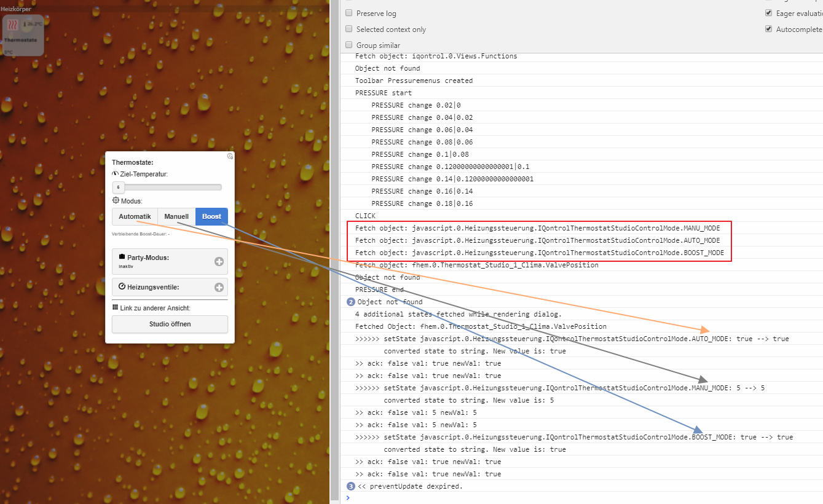This screenshot has height=504, width=823.
Task: Uncheck the Eager evaluation checkbox
Action: [768, 13]
